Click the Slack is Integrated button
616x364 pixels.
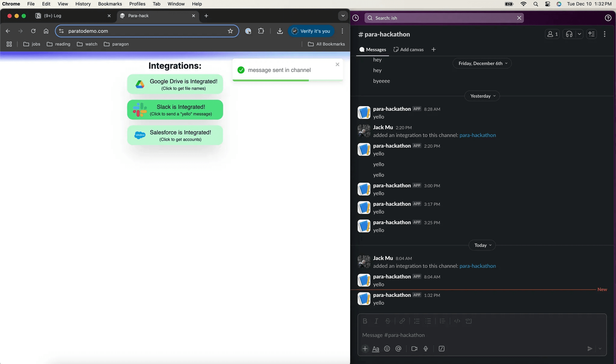tap(175, 110)
